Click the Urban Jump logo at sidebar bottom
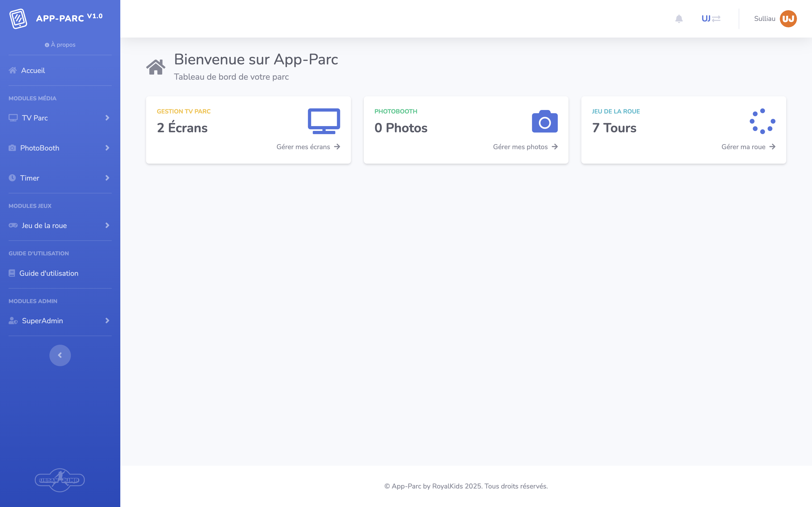Viewport: 812px width, 507px height. point(60,480)
